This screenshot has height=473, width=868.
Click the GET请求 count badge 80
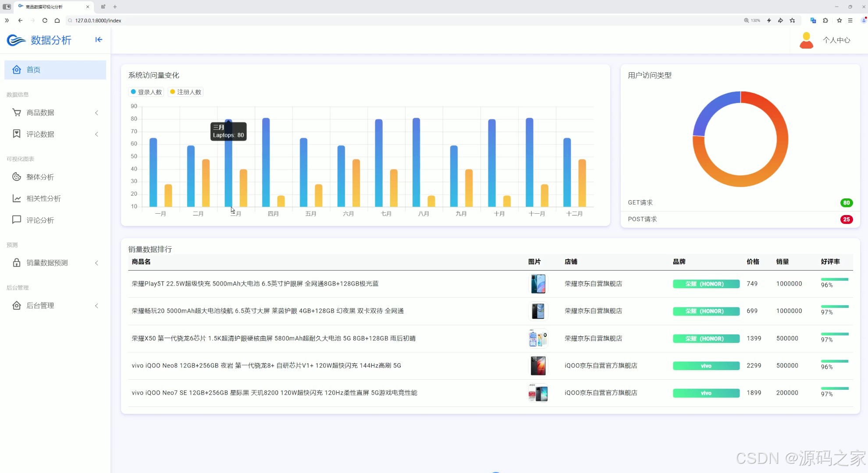click(846, 203)
